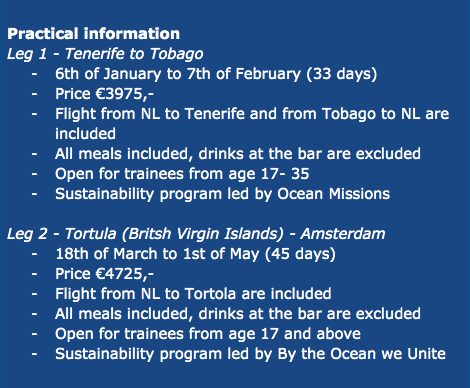470x388 pixels.
Task: Click first 'All meals included' line under Leg 1
Action: click(238, 154)
